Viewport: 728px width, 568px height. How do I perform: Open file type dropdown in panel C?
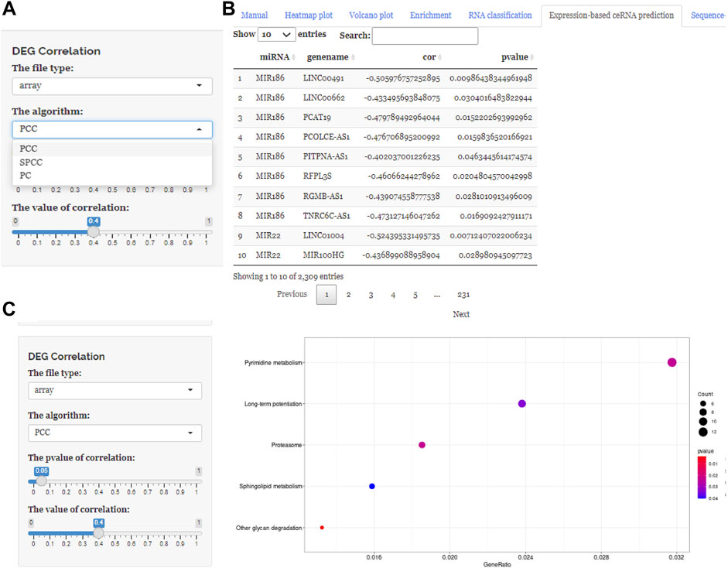[114, 391]
